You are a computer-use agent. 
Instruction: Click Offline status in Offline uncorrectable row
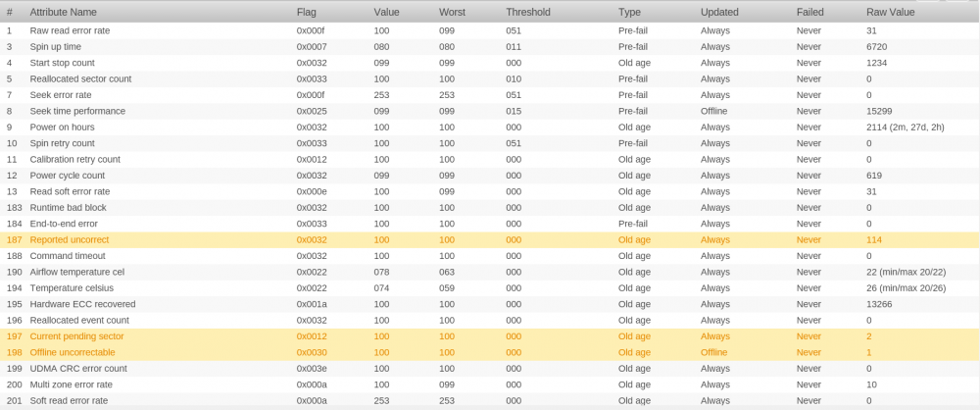tap(713, 352)
